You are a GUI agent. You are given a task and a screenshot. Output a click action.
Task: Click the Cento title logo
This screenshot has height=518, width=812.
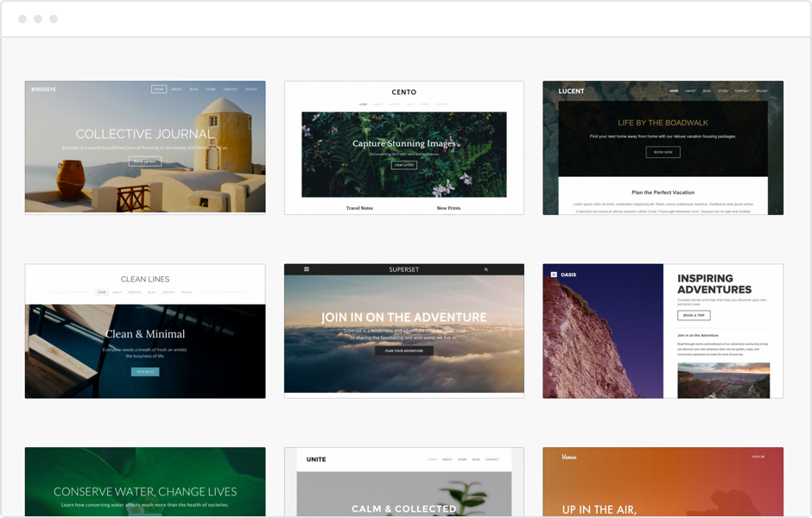coord(403,92)
